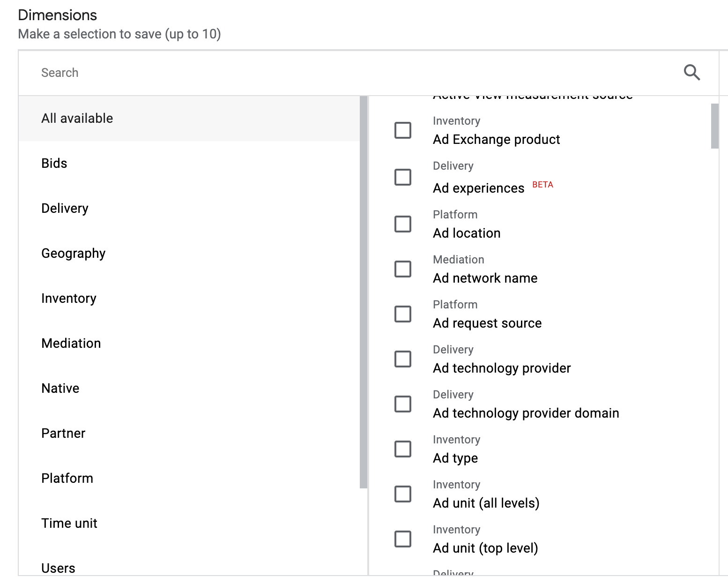Click the search magnifier icon
The image size is (728, 584).
coord(692,73)
